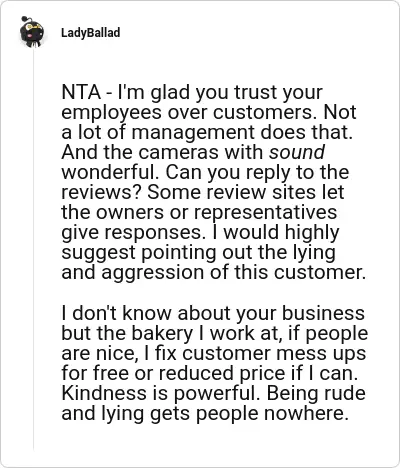
Task: Click the "NTA" verdict at comment start
Action: [x=81, y=92]
